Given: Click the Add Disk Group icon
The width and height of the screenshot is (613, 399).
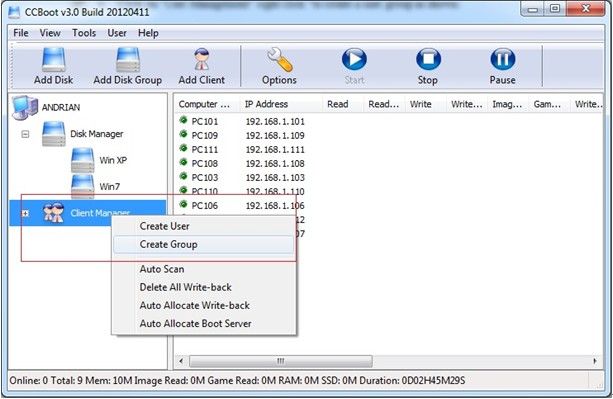Looking at the screenshot, I should click(128, 59).
